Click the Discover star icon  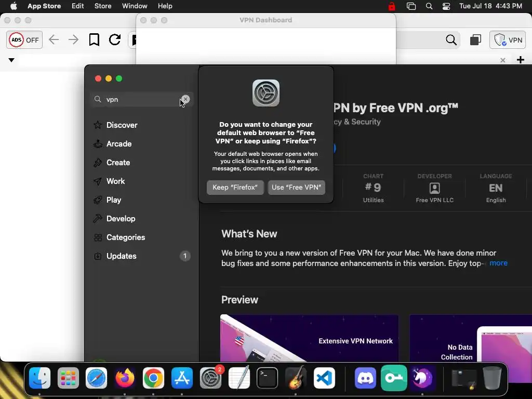(x=98, y=125)
